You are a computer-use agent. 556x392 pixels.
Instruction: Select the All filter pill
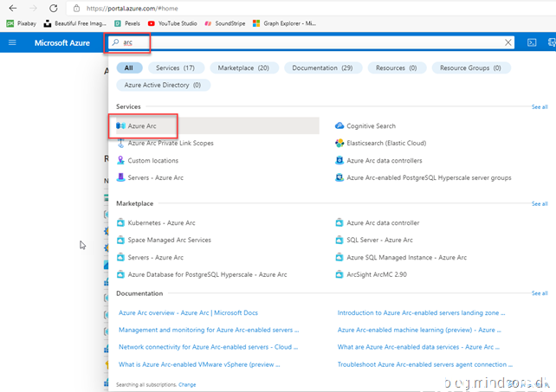click(x=128, y=67)
